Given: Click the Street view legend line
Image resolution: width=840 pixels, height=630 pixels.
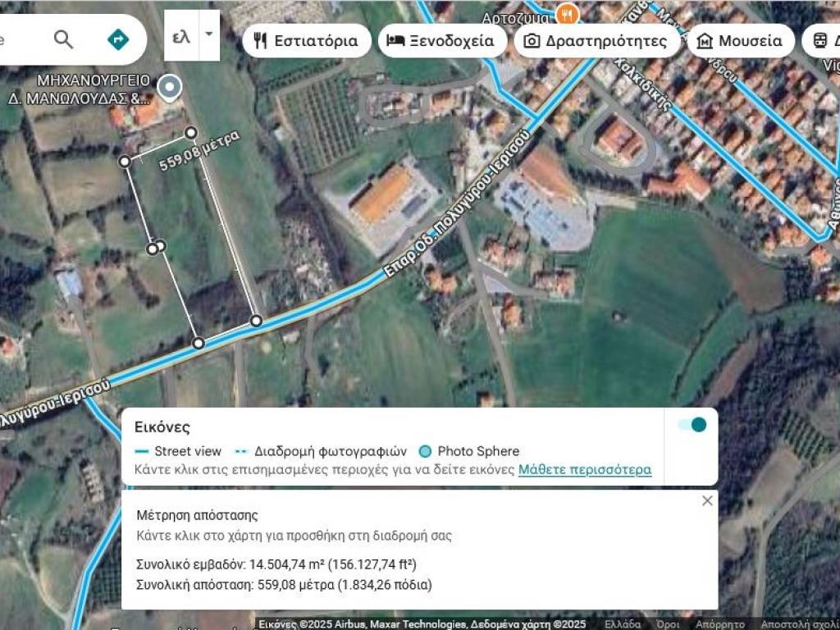Looking at the screenshot, I should click(142, 451).
